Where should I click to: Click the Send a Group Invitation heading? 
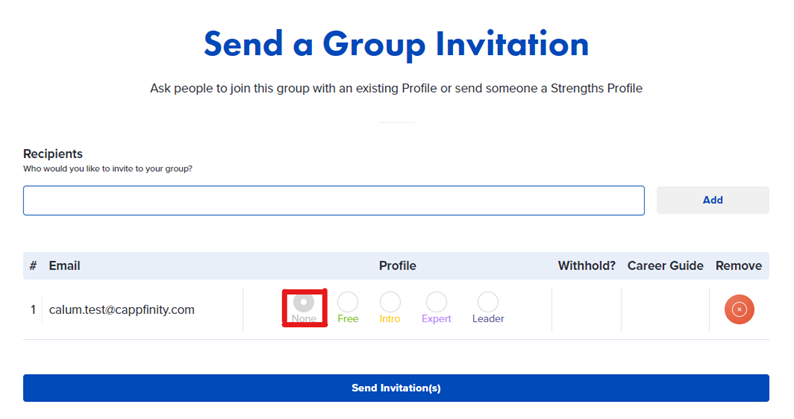pos(396,44)
